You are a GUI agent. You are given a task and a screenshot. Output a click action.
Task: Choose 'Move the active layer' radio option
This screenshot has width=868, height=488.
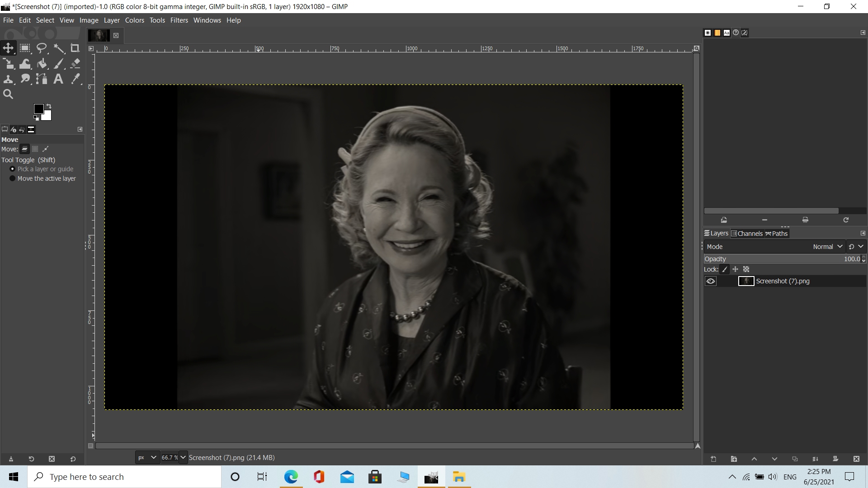point(13,178)
